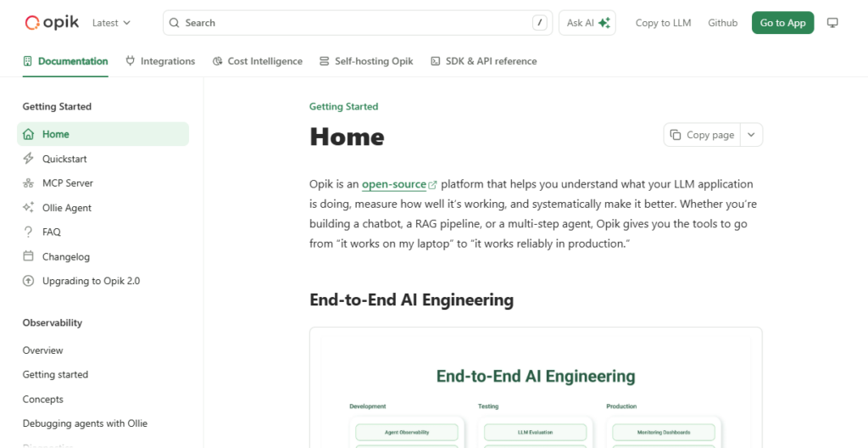Open the End-to-End AI Engineering diagram image

[x=536, y=388]
